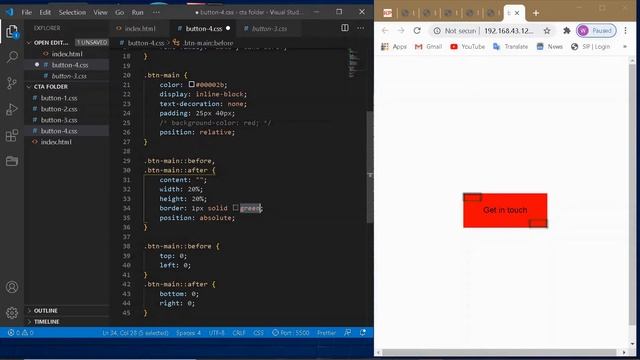
Task: Open the Go menu
Action: pos(119,12)
